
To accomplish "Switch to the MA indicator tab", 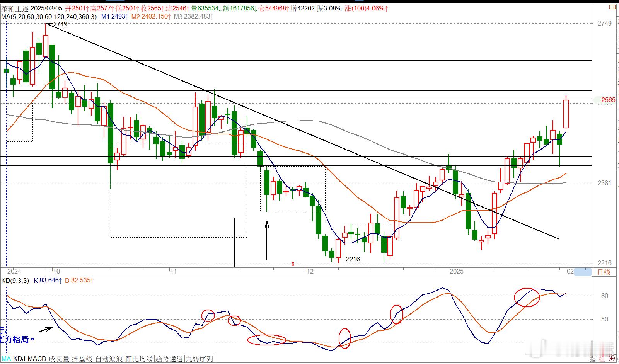I will (7, 359).
